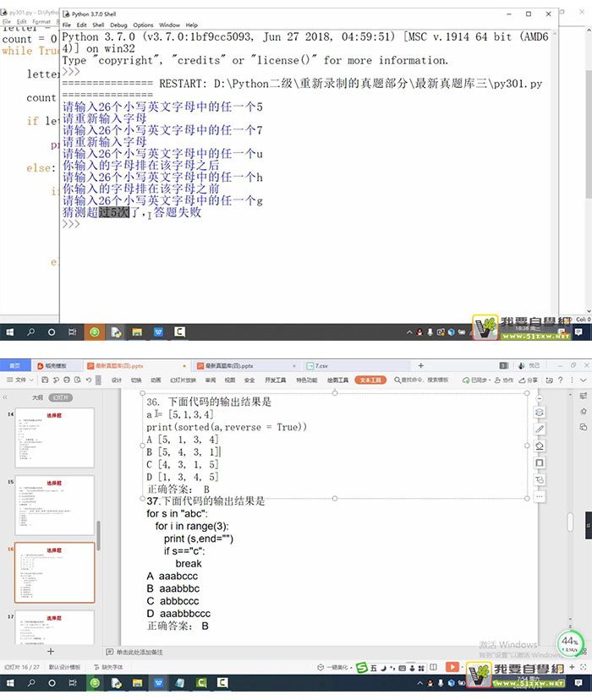Show hidden tray icons in taskbar under WPS
Screen dimensions: 592x700
(x=419, y=683)
